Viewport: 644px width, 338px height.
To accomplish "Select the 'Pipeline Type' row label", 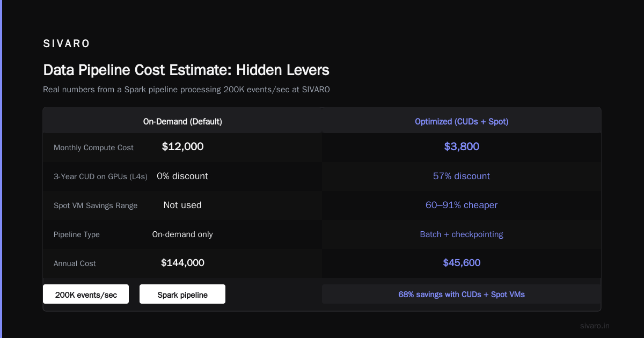I will (x=77, y=234).
